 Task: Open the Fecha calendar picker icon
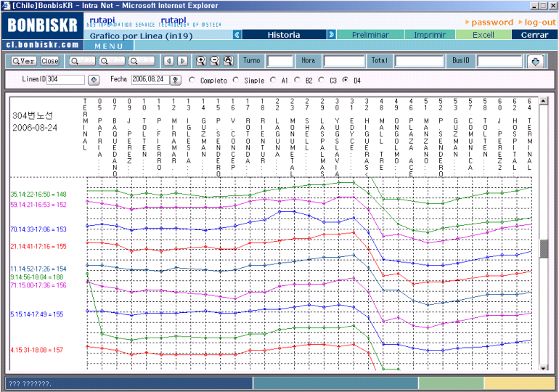(x=175, y=80)
